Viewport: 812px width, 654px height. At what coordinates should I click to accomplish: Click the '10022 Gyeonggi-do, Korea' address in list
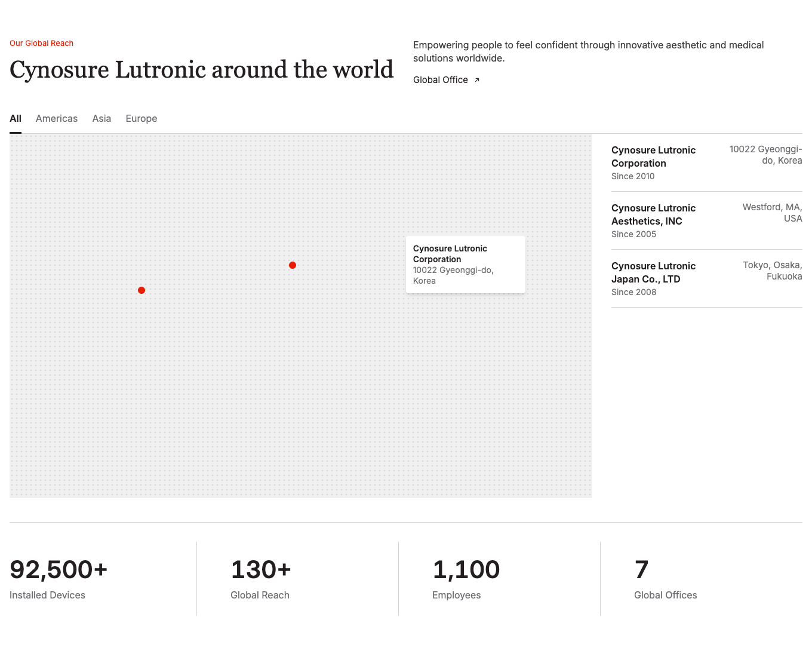pos(765,155)
